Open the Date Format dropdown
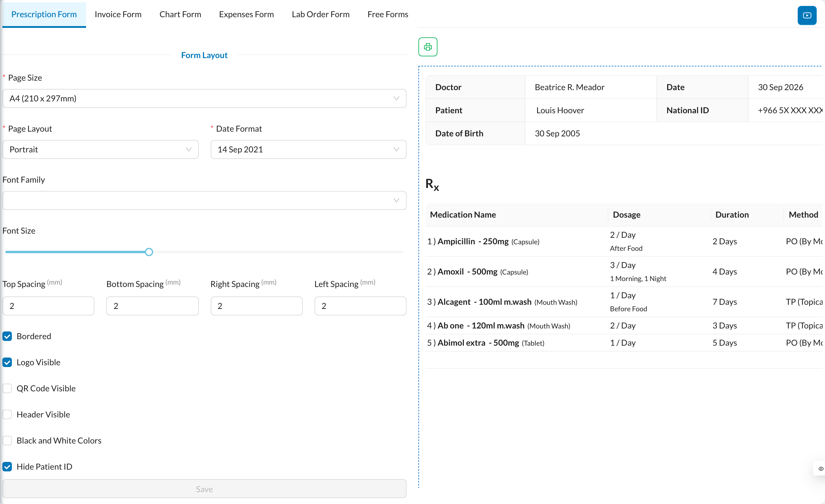This screenshot has height=504, width=825. click(308, 149)
